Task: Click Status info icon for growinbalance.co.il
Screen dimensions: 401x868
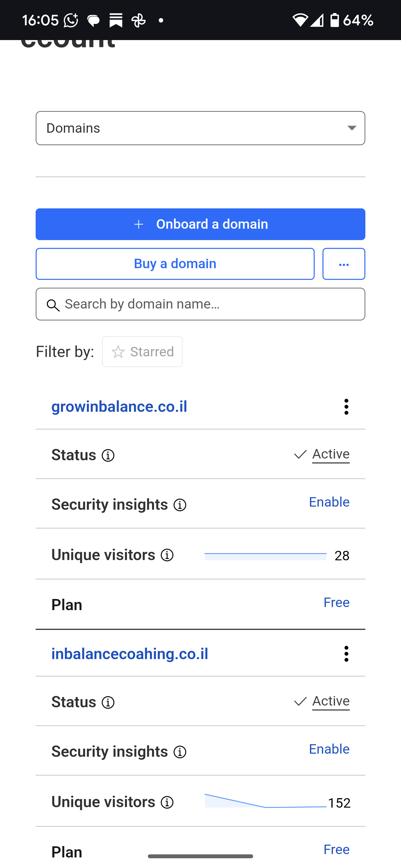Action: tap(108, 456)
